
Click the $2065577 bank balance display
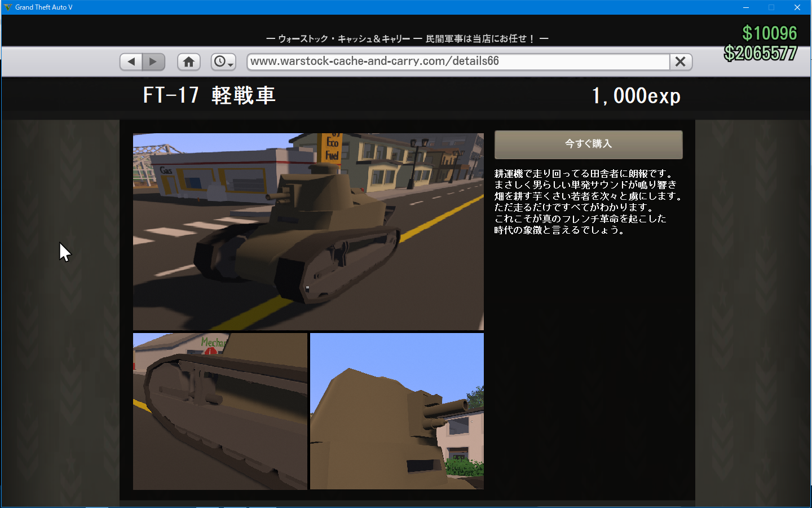[x=761, y=53]
